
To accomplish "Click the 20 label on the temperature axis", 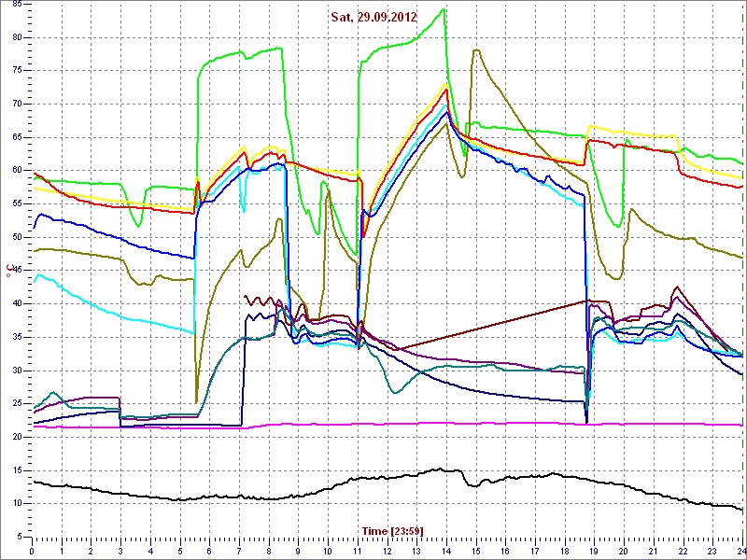I will point(17,437).
